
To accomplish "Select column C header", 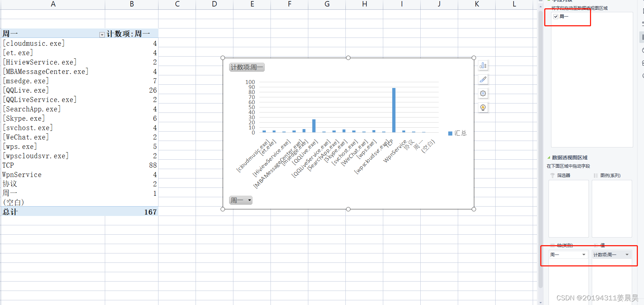I will 177,4.
